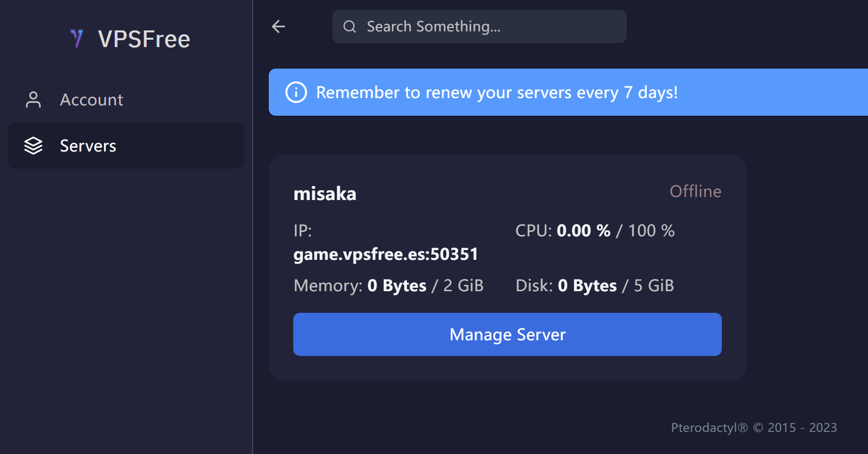Click the renew servers reminder banner
The image size is (868, 454).
click(568, 92)
